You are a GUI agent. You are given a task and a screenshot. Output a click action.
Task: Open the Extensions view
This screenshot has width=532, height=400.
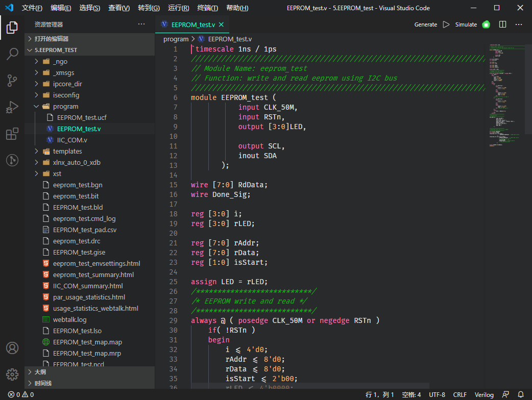tap(12, 134)
